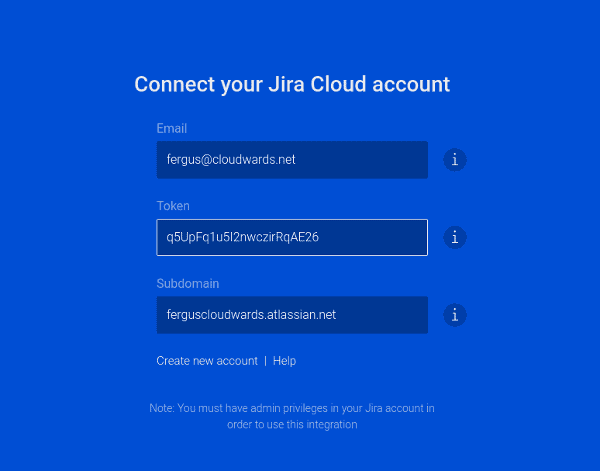Click the info icon beside Email field
The width and height of the screenshot is (600, 471).
point(455,160)
